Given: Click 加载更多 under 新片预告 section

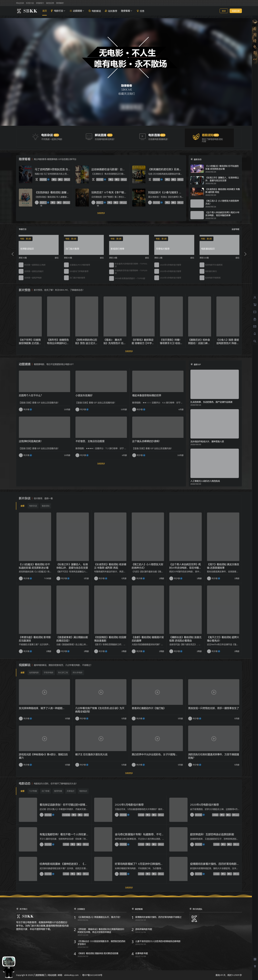Looking at the screenshot, I should (x=129, y=351).
